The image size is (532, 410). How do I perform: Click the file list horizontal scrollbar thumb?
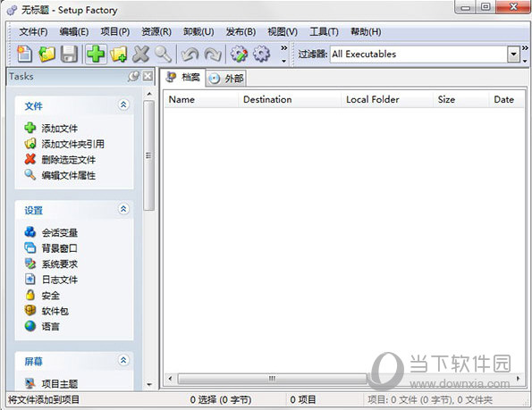coord(272,379)
